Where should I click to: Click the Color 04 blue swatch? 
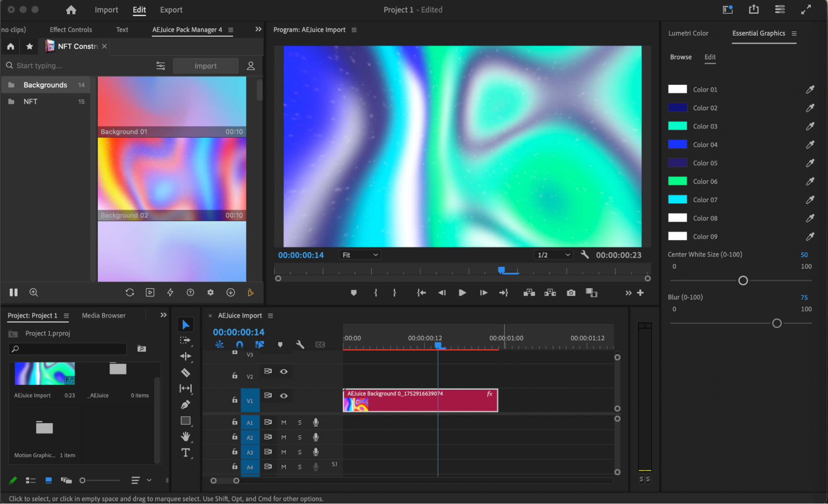677,145
